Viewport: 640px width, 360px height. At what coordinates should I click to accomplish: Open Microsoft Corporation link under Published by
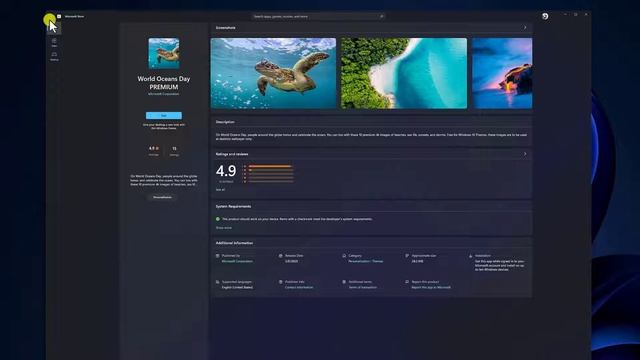click(x=237, y=261)
